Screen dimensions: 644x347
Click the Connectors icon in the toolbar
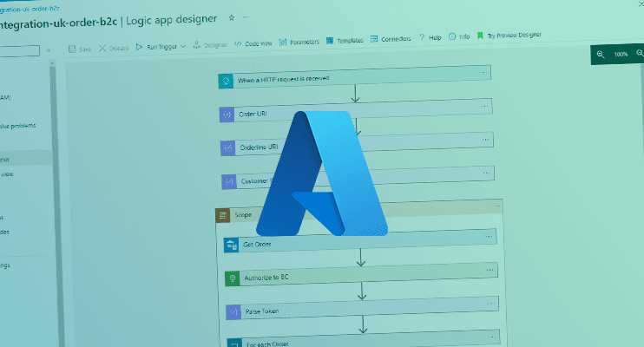374,39
